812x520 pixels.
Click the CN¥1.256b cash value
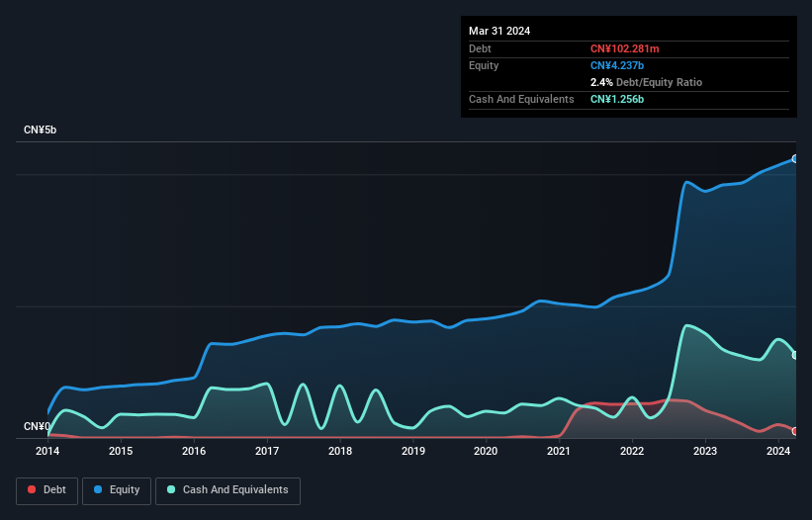click(x=617, y=99)
